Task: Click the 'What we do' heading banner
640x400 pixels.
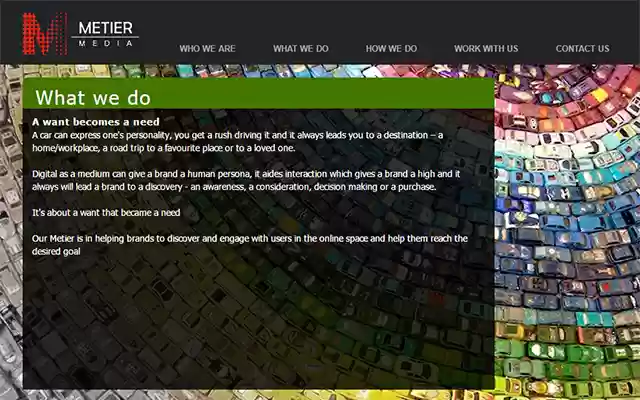Action: [259, 93]
